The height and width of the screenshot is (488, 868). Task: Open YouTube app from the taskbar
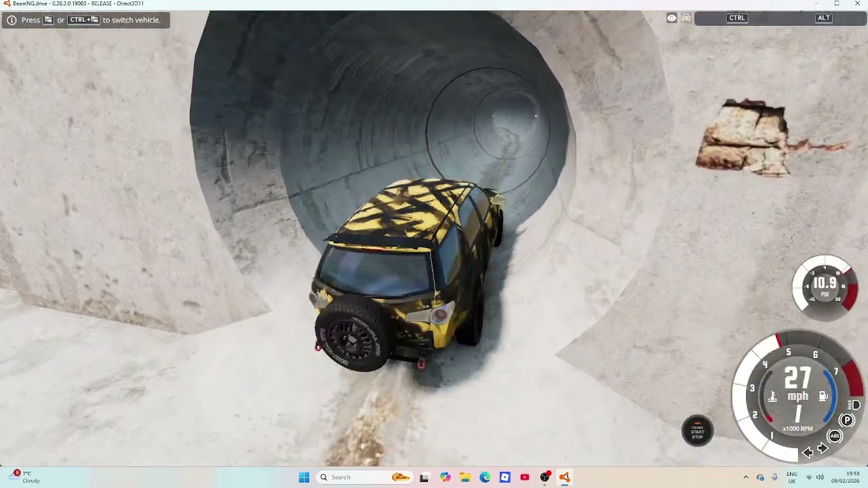click(x=525, y=477)
